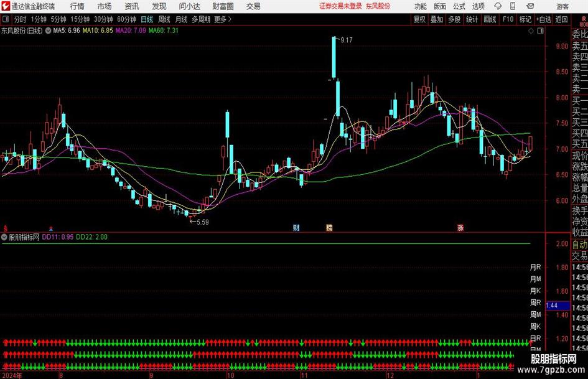Viewport: 588px width, 379px height.
Task: Open the 交易 menu
Action: (253, 6)
